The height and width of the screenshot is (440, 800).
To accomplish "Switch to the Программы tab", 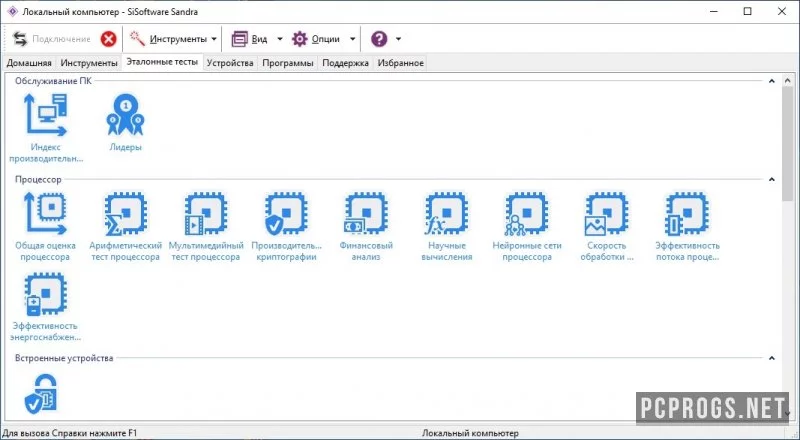I will pos(288,63).
